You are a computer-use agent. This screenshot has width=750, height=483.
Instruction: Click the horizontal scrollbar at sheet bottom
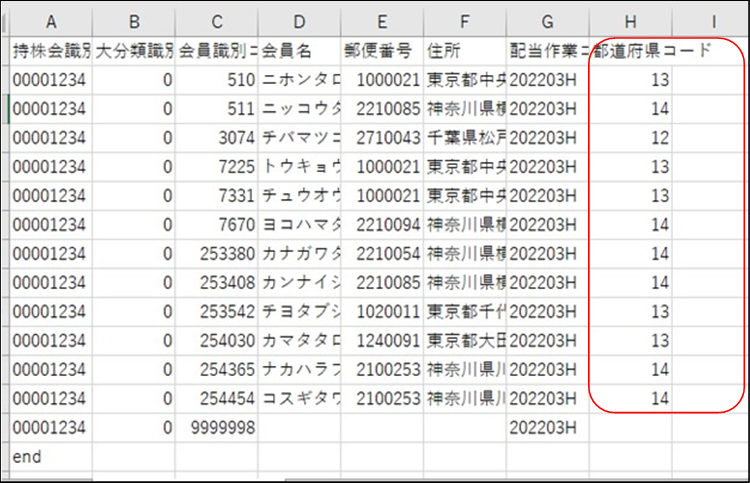(x=517, y=479)
